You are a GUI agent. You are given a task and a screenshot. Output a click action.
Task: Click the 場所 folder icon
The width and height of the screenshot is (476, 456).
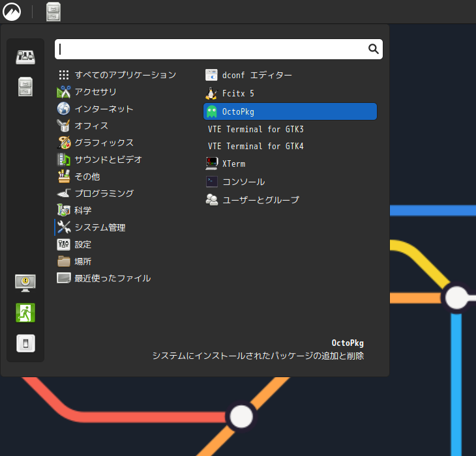point(64,261)
